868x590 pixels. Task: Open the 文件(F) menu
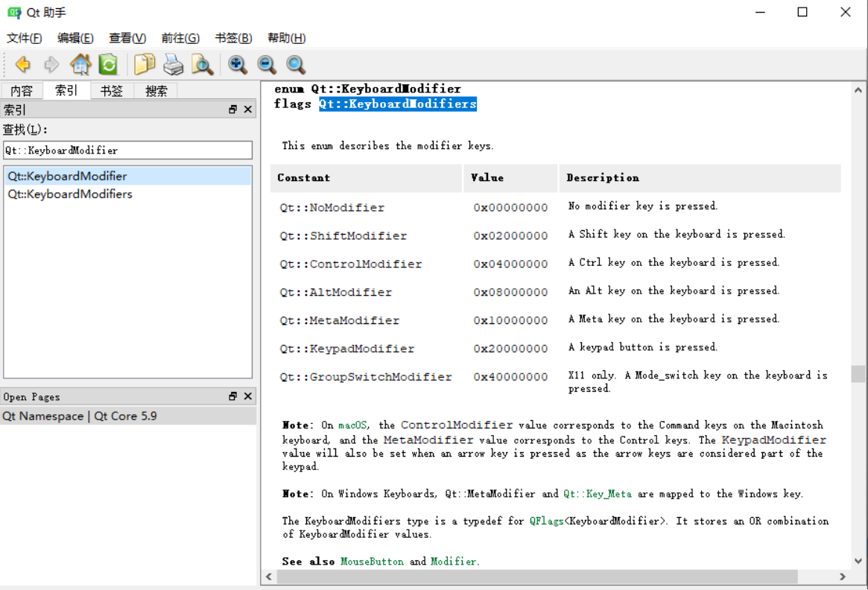click(x=25, y=38)
